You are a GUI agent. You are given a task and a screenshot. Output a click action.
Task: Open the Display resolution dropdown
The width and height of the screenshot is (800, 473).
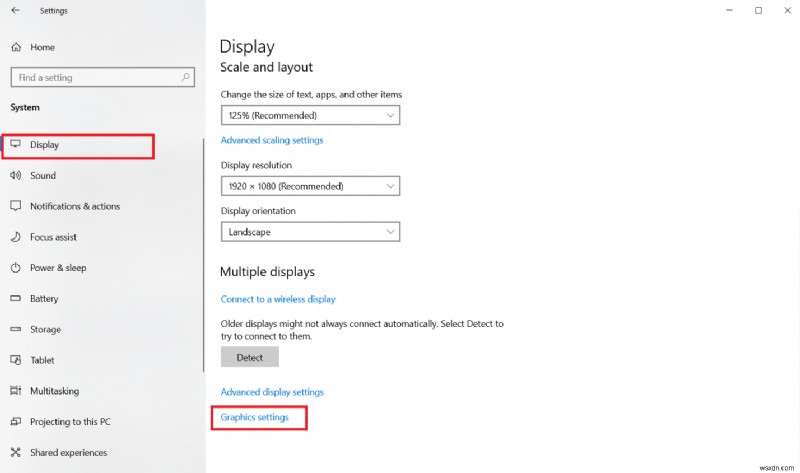tap(310, 186)
